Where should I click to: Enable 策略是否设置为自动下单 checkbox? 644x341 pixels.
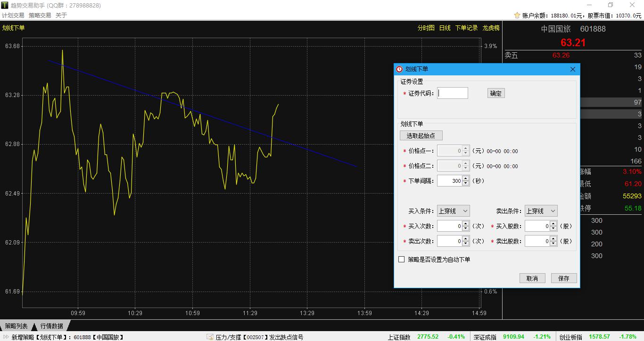402,260
